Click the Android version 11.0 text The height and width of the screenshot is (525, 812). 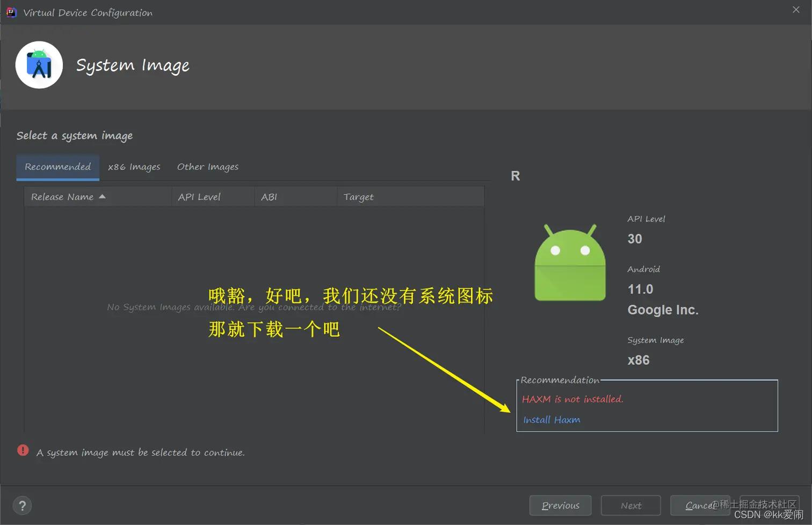641,290
